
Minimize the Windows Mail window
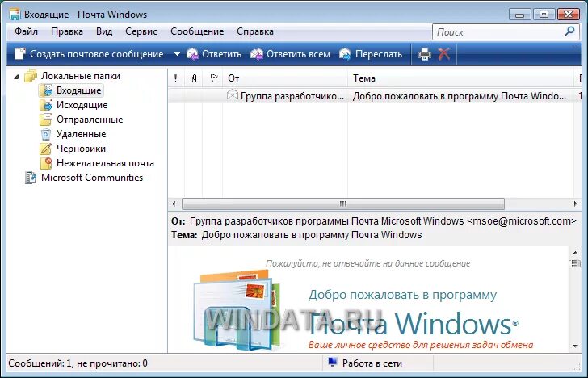[x=520, y=15]
